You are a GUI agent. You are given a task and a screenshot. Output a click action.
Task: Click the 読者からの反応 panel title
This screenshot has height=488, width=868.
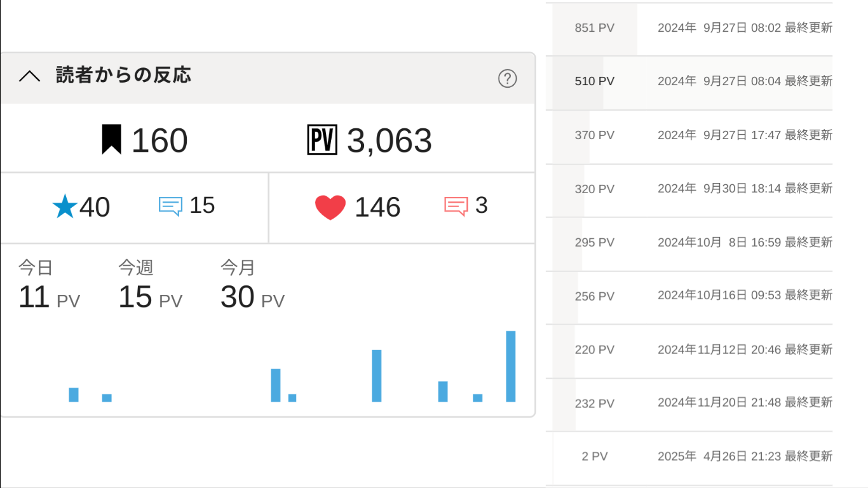click(x=123, y=76)
